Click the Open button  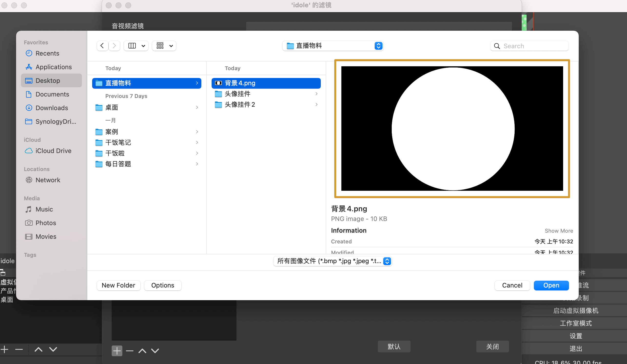pyautogui.click(x=551, y=285)
